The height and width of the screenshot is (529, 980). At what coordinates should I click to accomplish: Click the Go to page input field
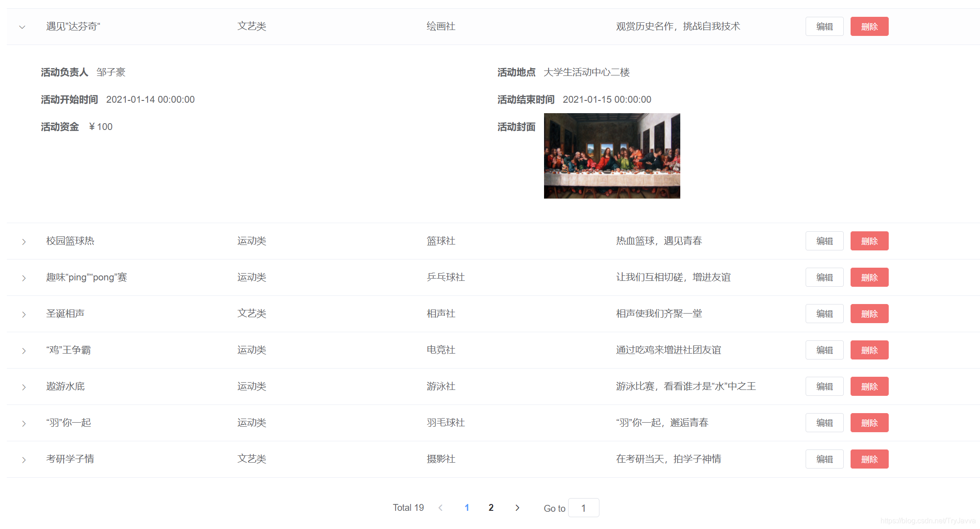tap(584, 508)
